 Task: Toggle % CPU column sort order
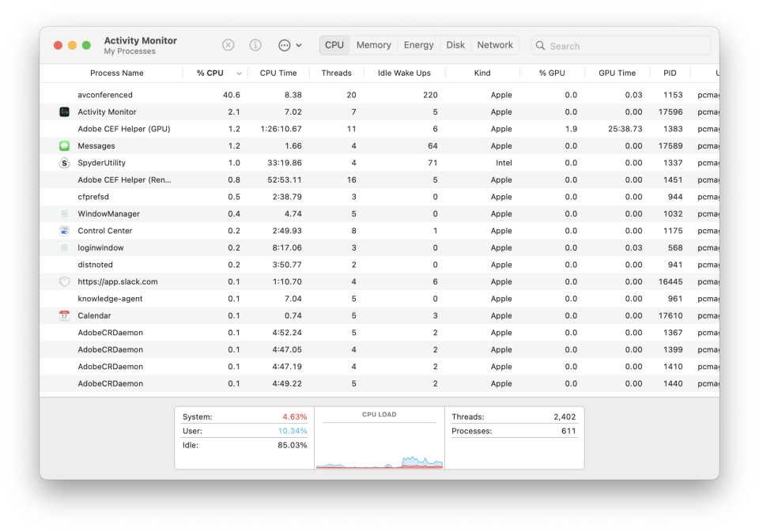click(210, 73)
